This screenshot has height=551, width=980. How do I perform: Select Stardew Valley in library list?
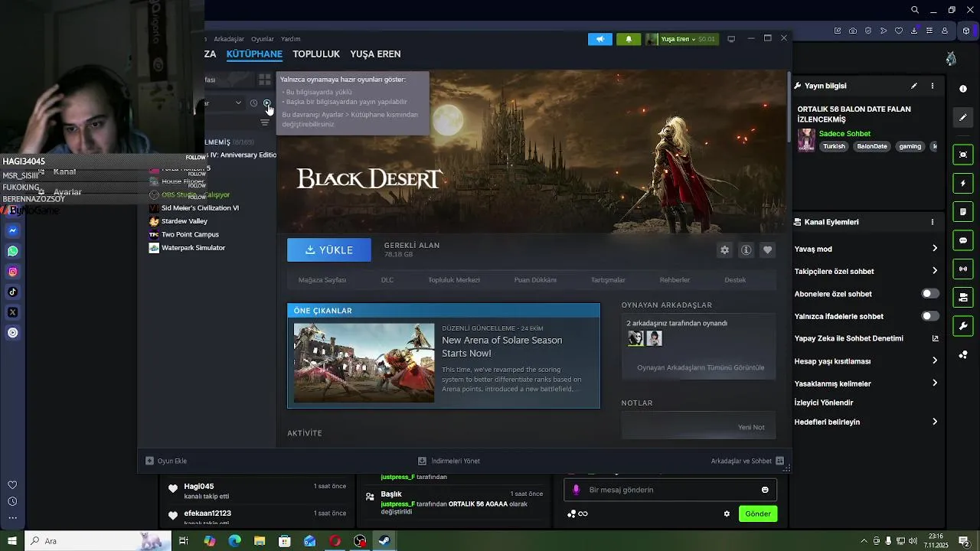click(184, 221)
